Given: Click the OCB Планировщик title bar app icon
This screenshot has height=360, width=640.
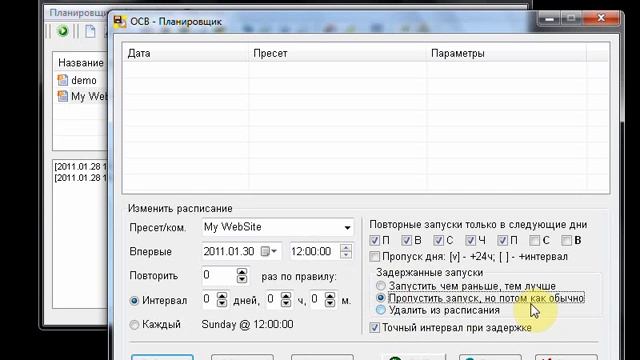Looking at the screenshot, I should [120, 22].
